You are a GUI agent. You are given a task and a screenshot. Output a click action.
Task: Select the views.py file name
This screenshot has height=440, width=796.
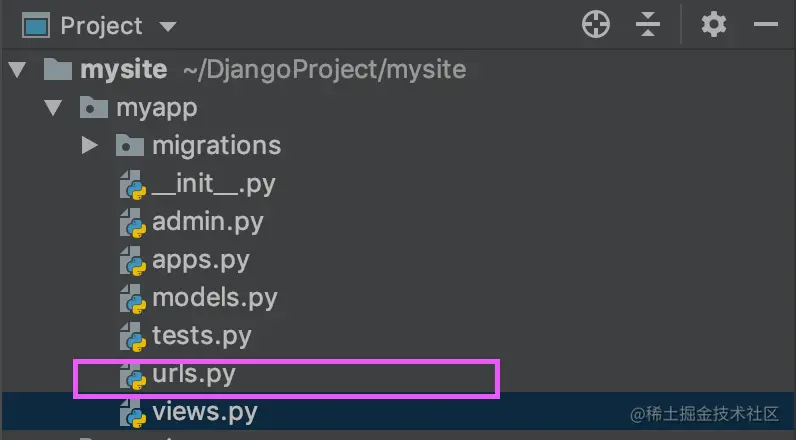205,413
